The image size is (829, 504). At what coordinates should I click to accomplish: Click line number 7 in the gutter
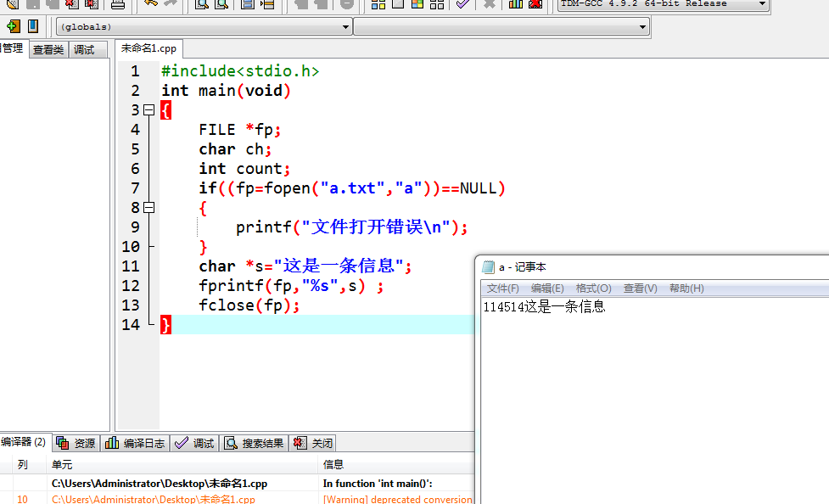pos(136,188)
